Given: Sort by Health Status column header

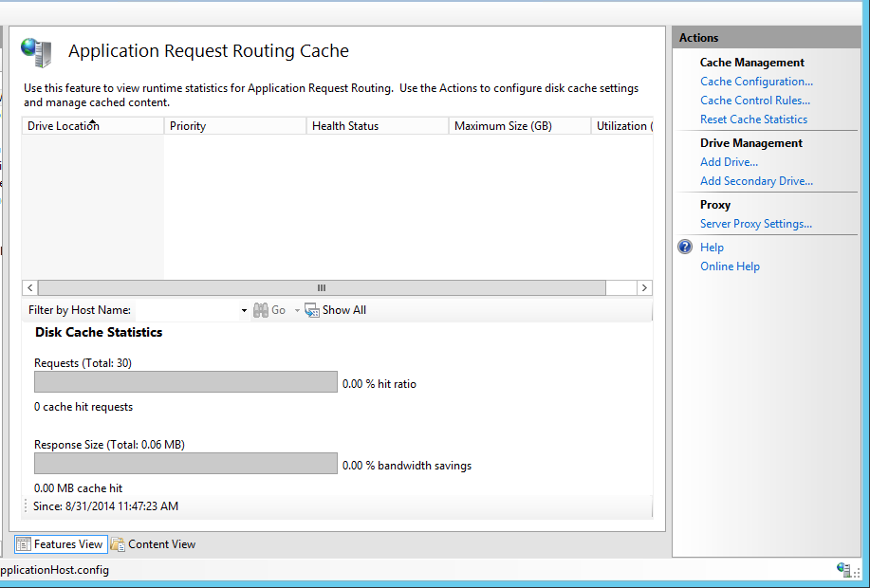Looking at the screenshot, I should (378, 126).
